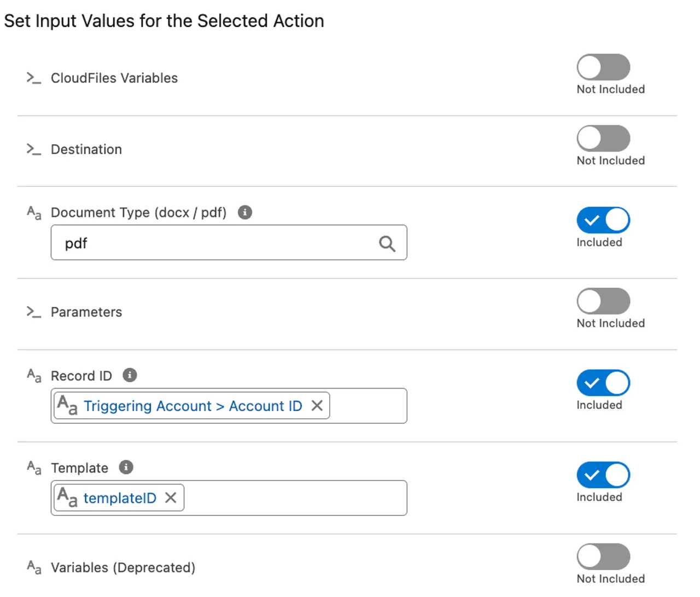Click the Aa icon inside the Record ID pill

67,406
